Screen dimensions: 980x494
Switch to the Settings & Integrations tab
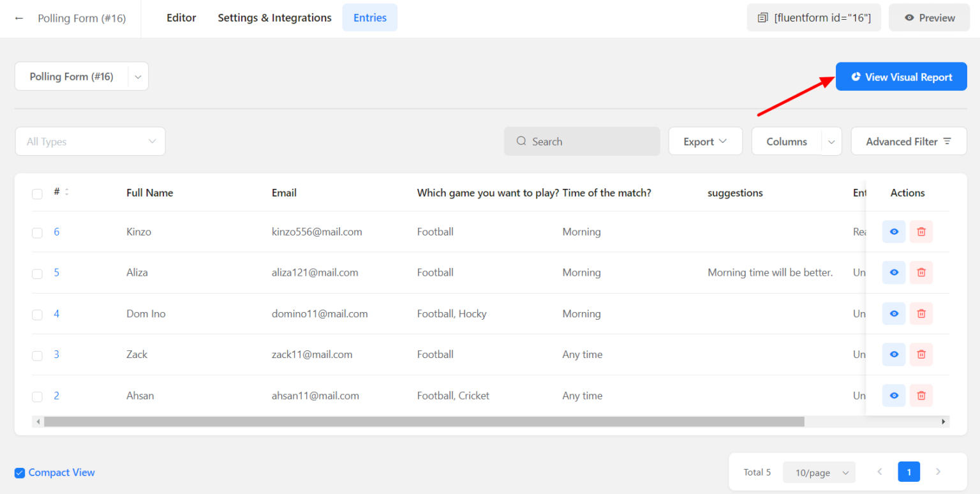tap(274, 17)
